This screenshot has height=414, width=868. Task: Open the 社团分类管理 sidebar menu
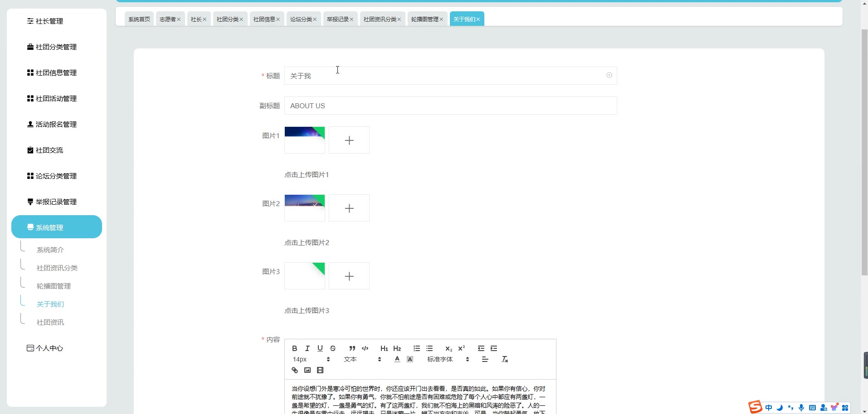point(57,47)
